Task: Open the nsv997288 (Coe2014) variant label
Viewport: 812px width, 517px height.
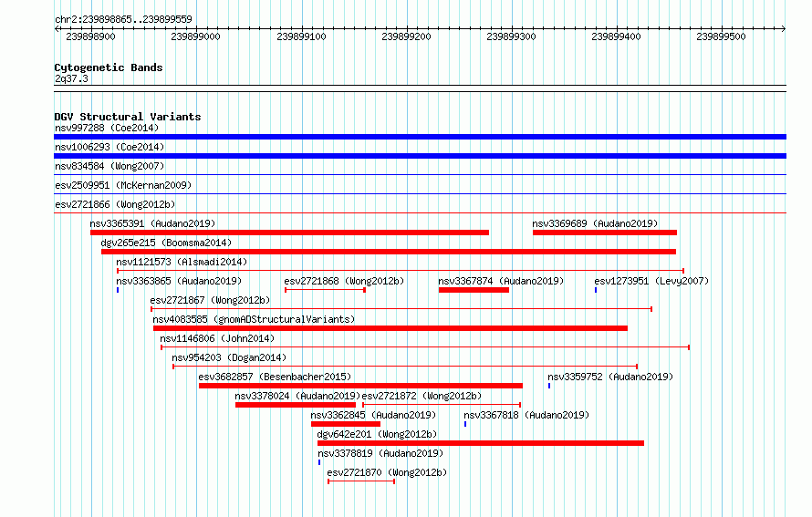Action: point(107,128)
